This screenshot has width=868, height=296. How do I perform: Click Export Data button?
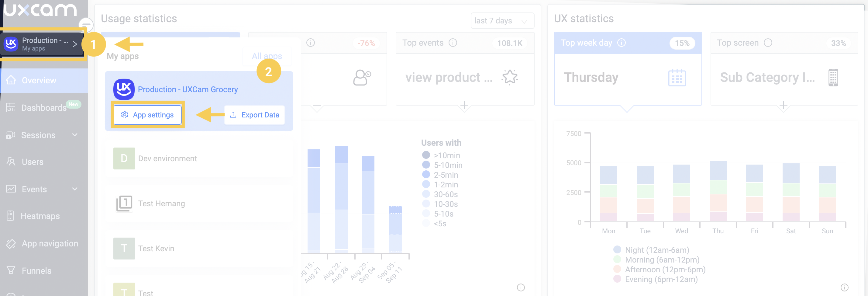pyautogui.click(x=254, y=115)
